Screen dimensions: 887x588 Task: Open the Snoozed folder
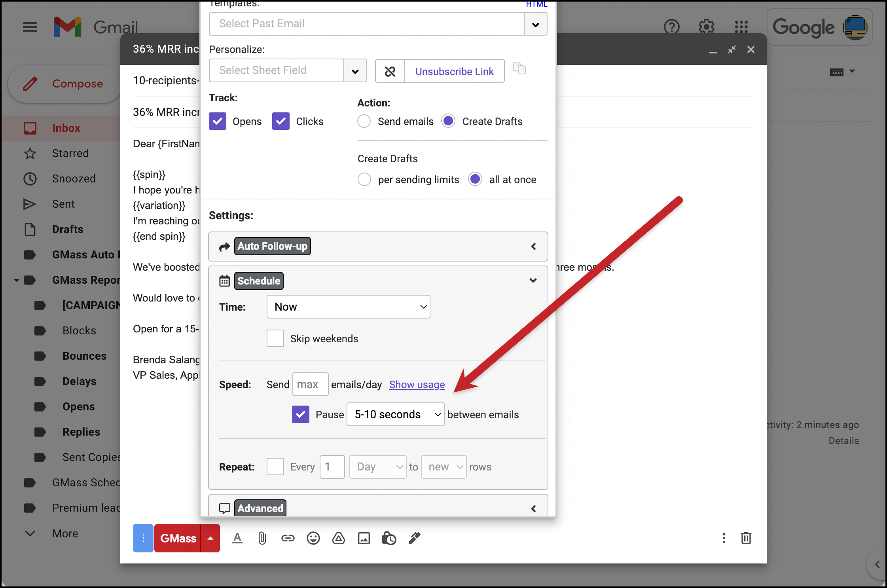pyautogui.click(x=74, y=179)
